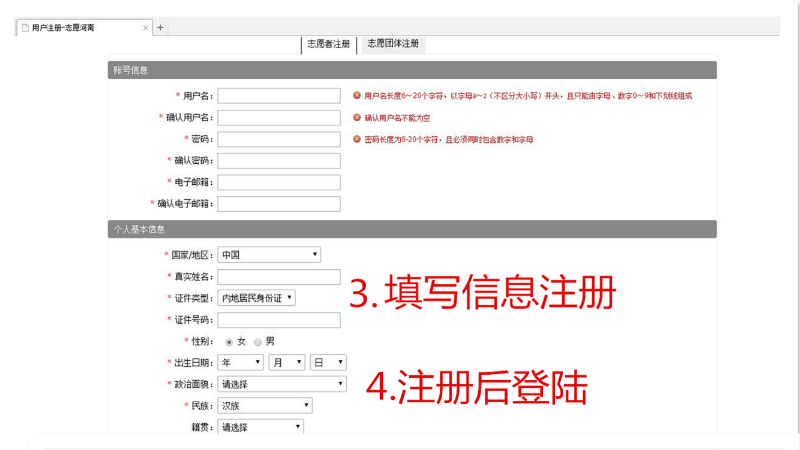This screenshot has height=450, width=800.
Task: Select the 男 gender radio button
Action: (x=257, y=342)
